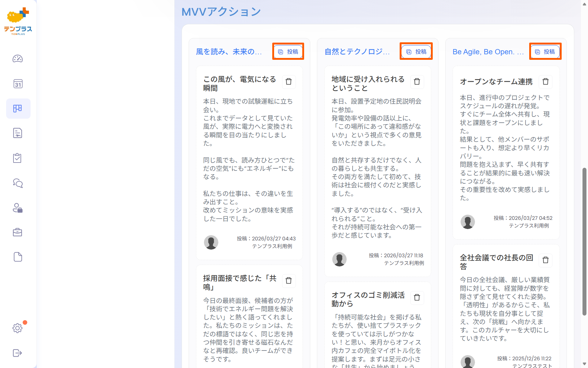Click 投稿 button in 'Be Agile, Be Open.' column

point(545,52)
